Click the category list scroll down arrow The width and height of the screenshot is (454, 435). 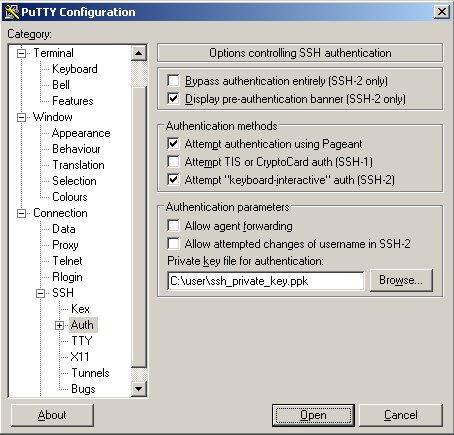point(138,388)
